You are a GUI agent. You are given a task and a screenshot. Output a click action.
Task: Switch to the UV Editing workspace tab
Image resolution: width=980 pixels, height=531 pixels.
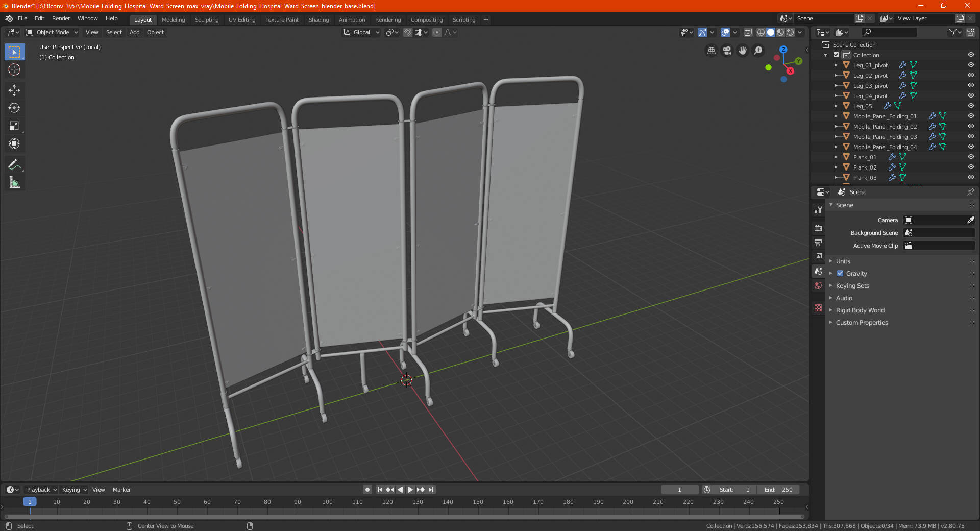[242, 20]
